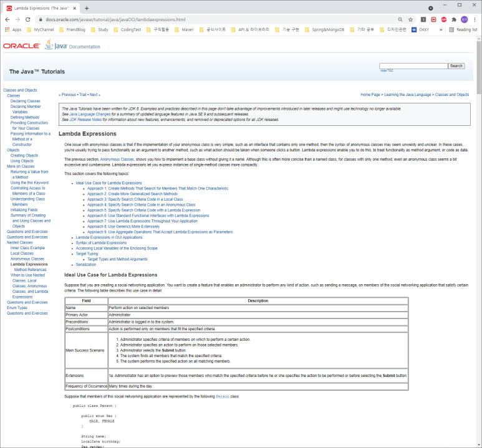Open the Person class code link
Image resolution: width=482 pixels, height=448 pixels.
[223, 397]
